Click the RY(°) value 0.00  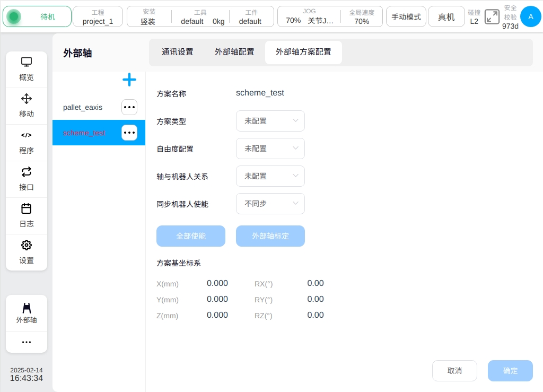tap(316, 299)
